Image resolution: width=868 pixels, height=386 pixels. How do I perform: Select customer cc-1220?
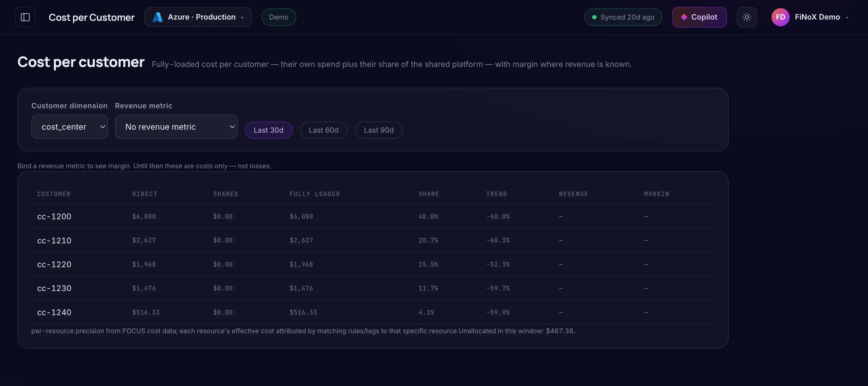click(54, 264)
